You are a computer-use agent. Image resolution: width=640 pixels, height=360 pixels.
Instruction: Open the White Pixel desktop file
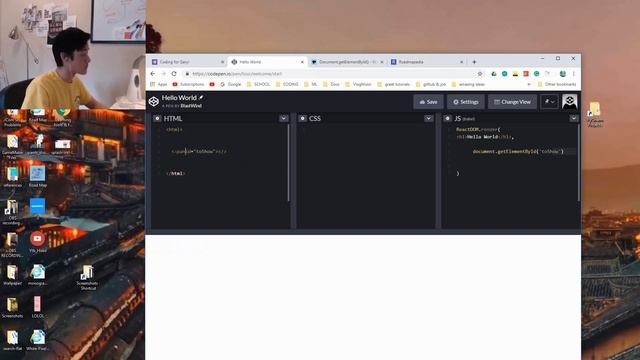click(x=37, y=340)
